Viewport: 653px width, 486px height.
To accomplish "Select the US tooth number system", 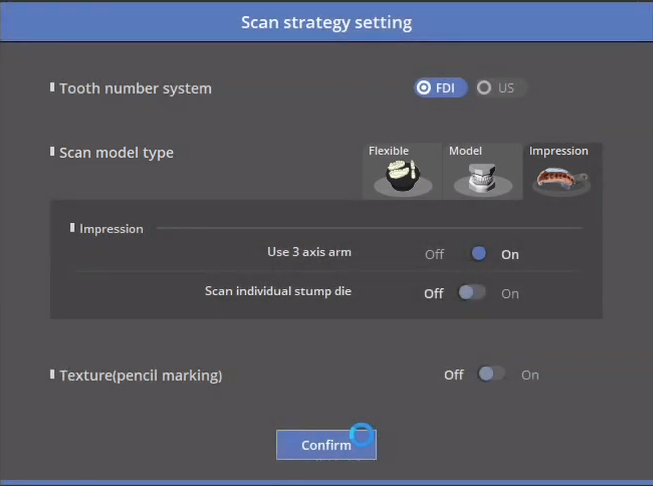I will pos(501,88).
